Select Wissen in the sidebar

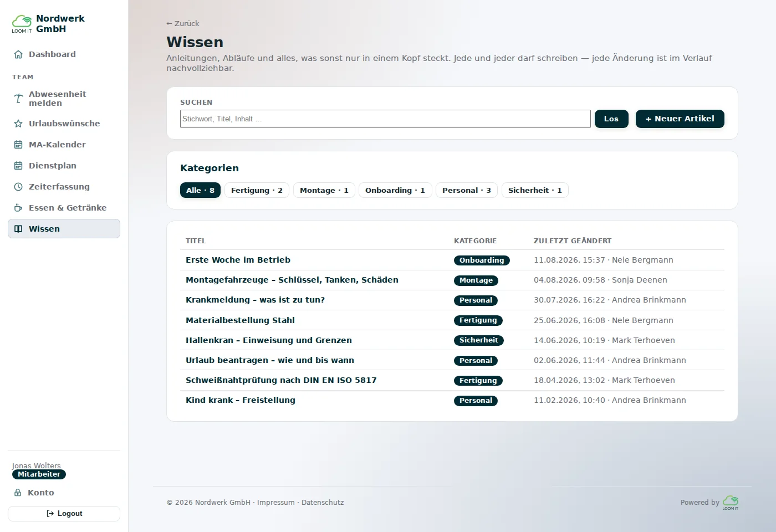click(64, 229)
